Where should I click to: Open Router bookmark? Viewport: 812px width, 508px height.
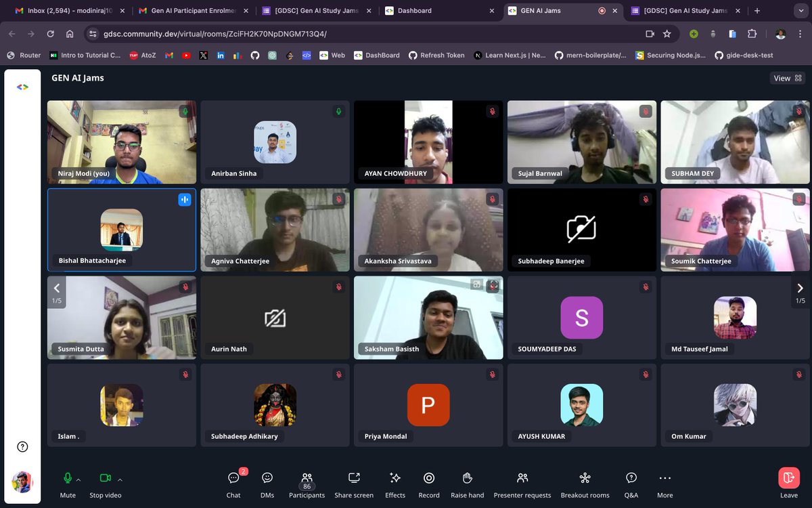point(24,56)
